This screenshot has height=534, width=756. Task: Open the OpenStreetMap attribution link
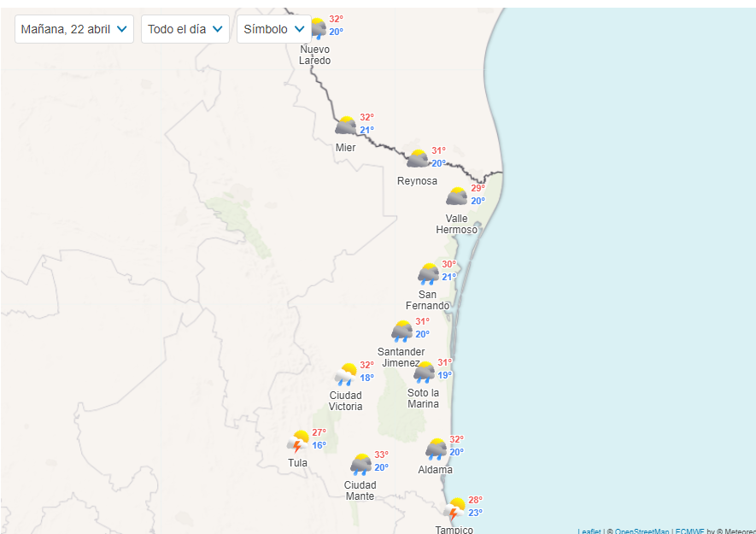coord(642,531)
